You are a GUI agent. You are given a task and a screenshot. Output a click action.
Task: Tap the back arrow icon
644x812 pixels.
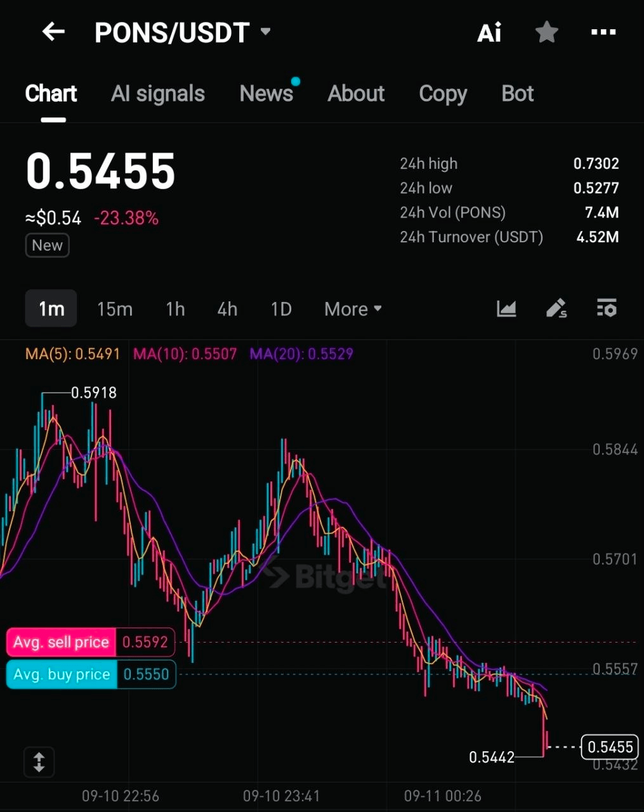click(x=53, y=32)
